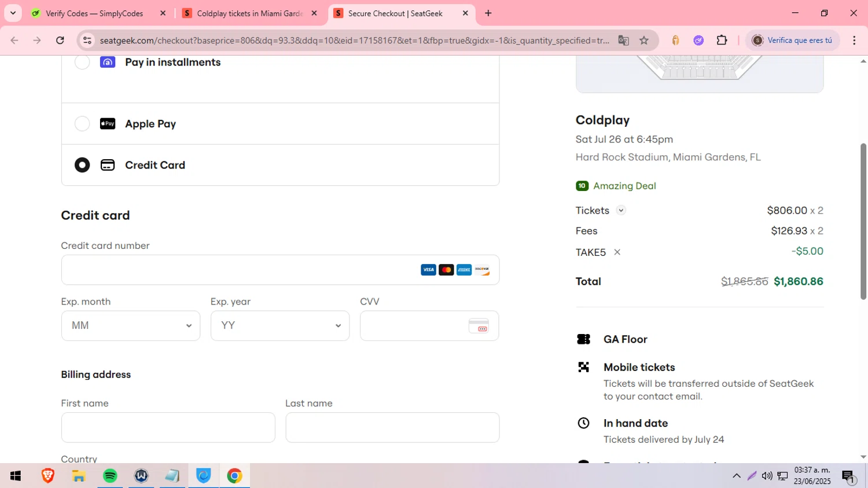Click the GA Floor ticket icon

[584, 339]
